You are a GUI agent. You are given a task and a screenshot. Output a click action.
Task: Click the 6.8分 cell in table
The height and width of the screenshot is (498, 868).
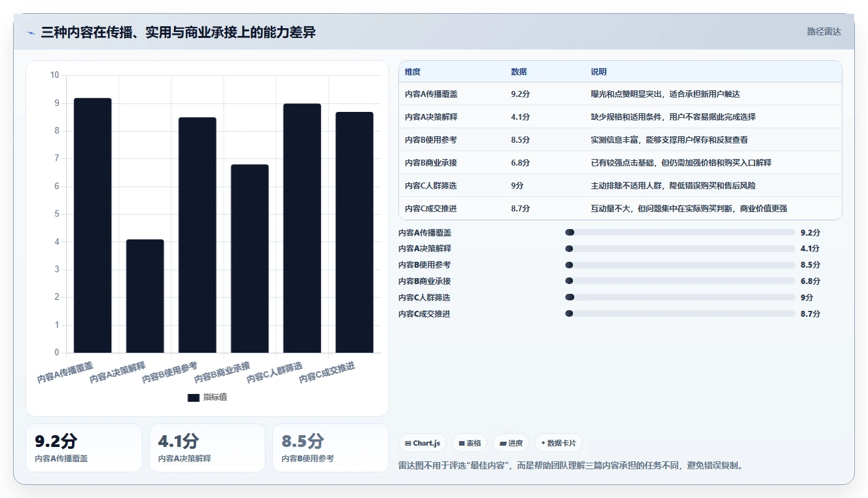[521, 163]
